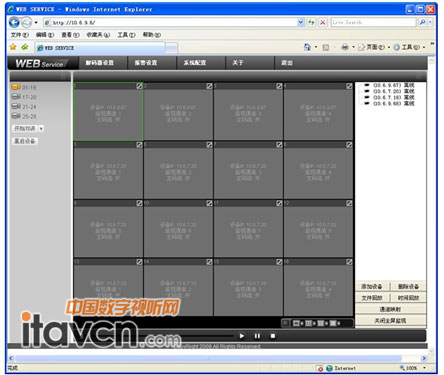Screen dimensions: 444x375
Task: Open the recent pages dropdown beside forward arrow
Action: (36, 23)
